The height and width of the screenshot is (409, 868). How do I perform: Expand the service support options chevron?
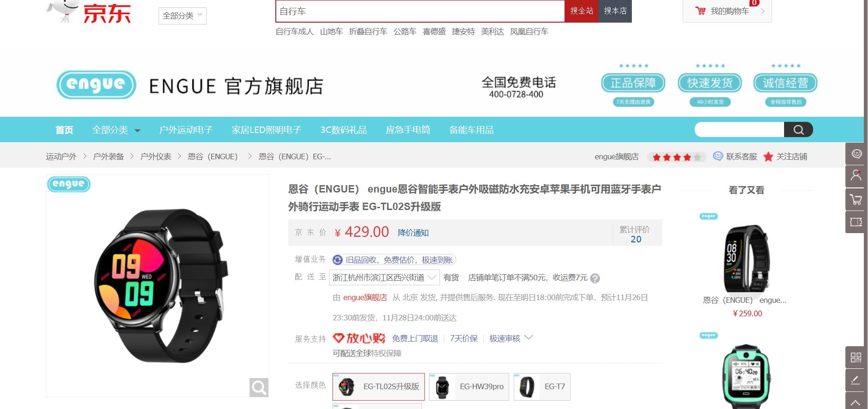click(529, 338)
